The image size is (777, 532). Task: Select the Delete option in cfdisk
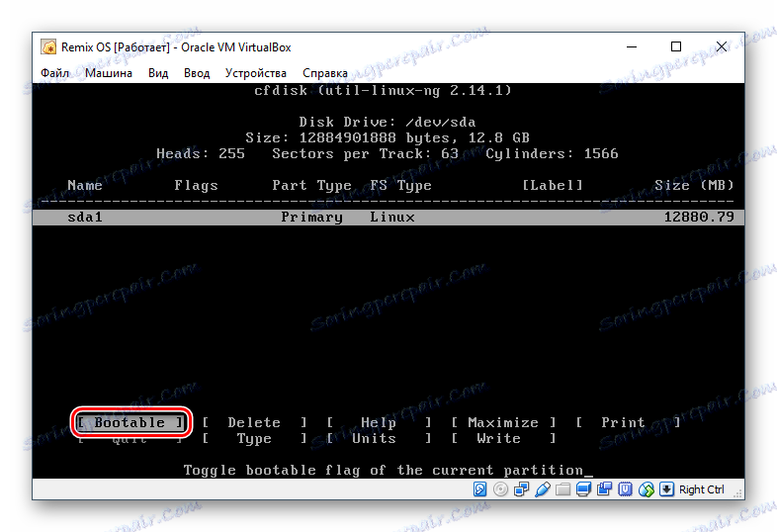pyautogui.click(x=254, y=422)
